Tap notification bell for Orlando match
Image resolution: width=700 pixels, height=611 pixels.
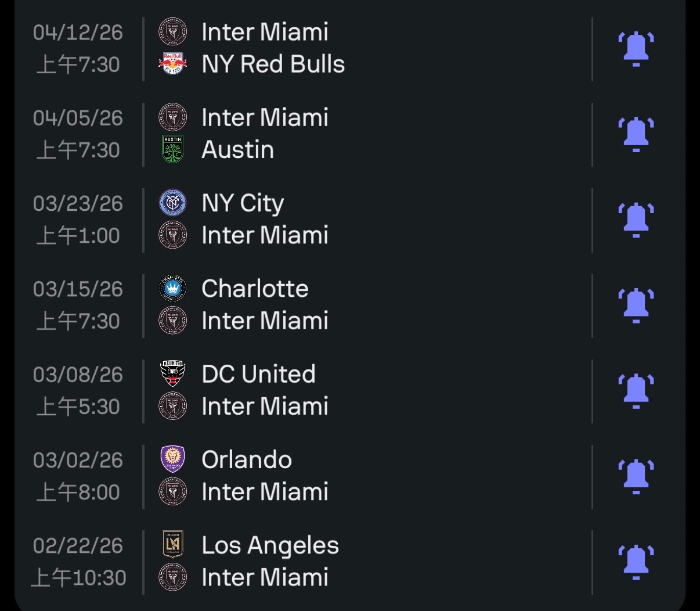[x=636, y=476]
